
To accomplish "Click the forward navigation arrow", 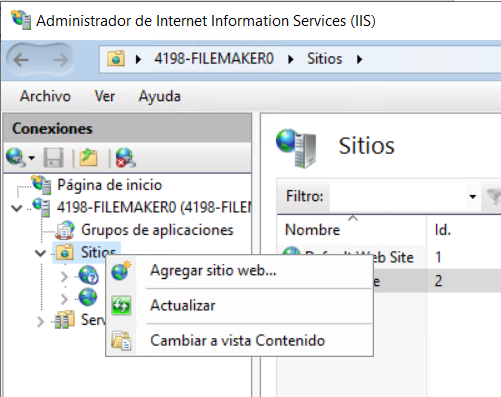I will tap(60, 60).
